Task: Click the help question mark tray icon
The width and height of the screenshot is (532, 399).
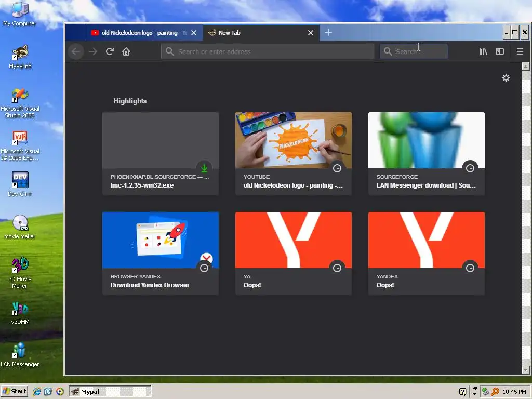Action: [462, 392]
